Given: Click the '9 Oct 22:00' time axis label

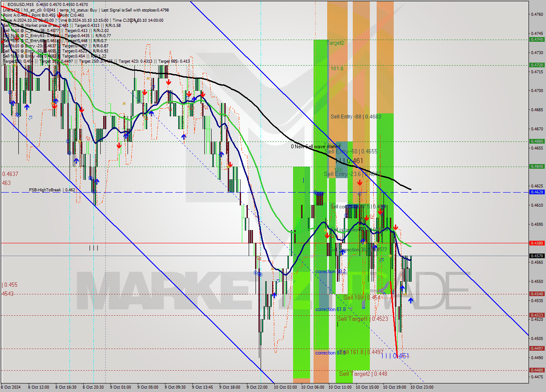Looking at the screenshot, I should [x=257, y=387].
